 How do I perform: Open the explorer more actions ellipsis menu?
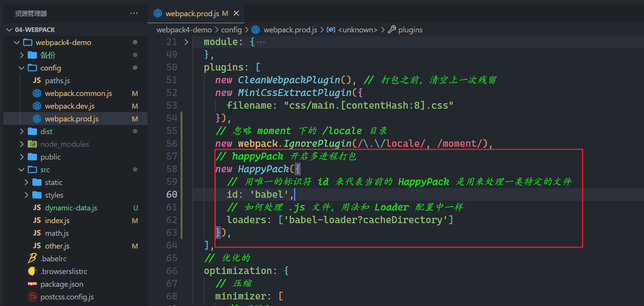(134, 13)
